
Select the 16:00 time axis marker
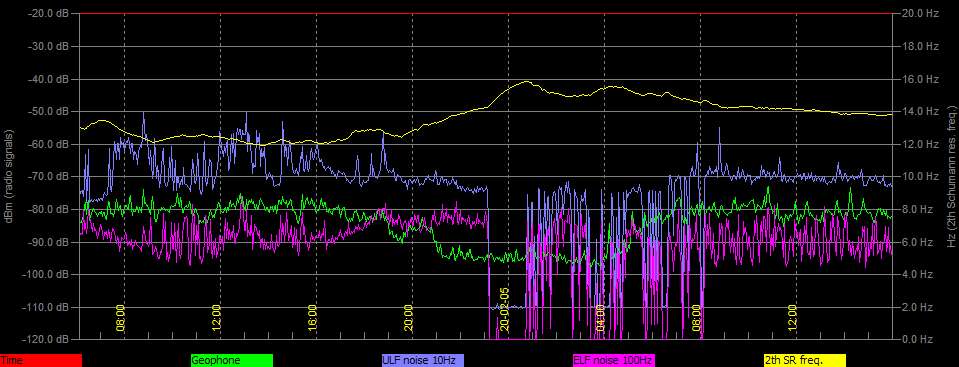coord(312,317)
